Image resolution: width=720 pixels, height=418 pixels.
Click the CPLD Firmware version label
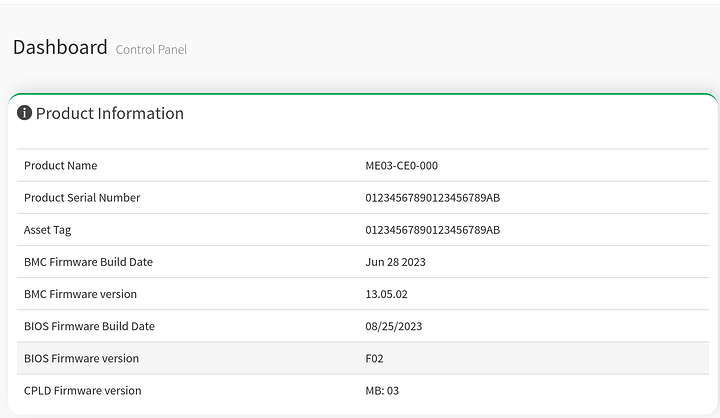82,390
